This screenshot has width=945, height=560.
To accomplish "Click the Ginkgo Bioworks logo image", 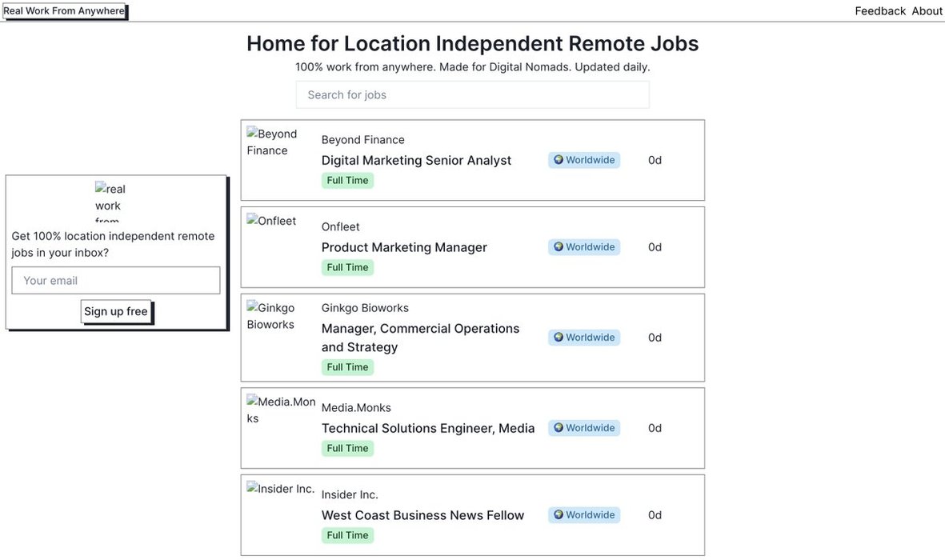I will pos(271,316).
